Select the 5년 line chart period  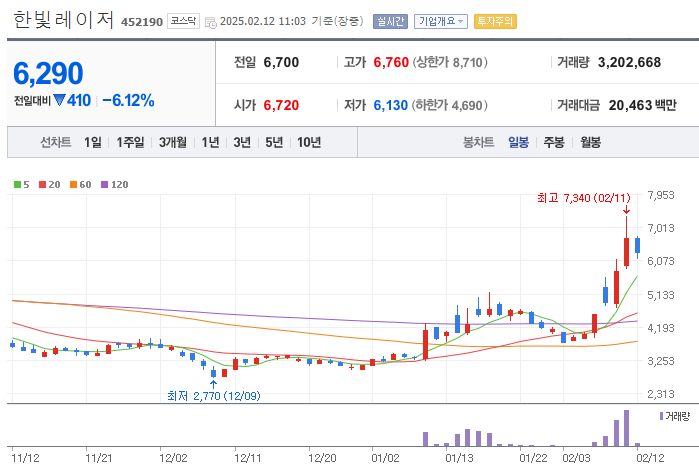click(x=274, y=142)
